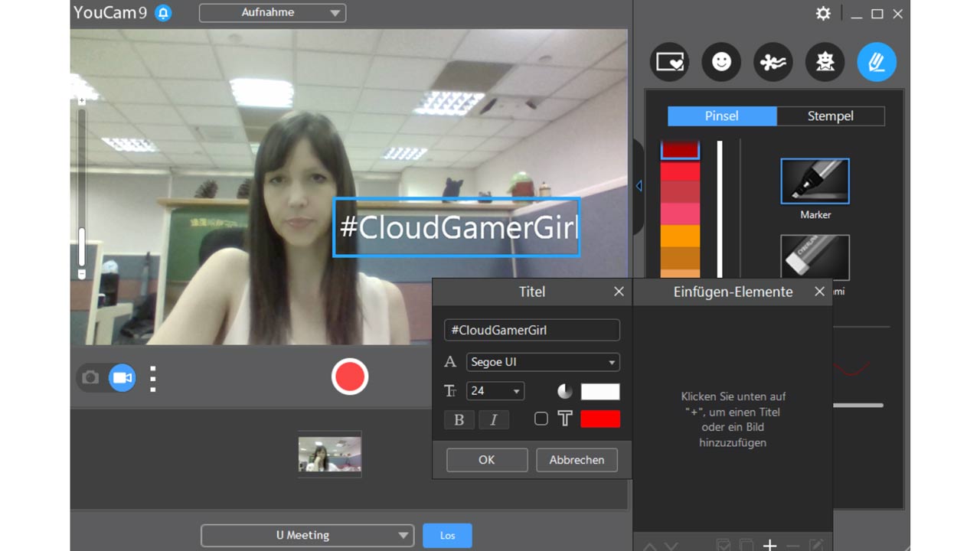The image size is (980, 551).
Task: Select the drawing brush panel icon
Action: coord(877,62)
